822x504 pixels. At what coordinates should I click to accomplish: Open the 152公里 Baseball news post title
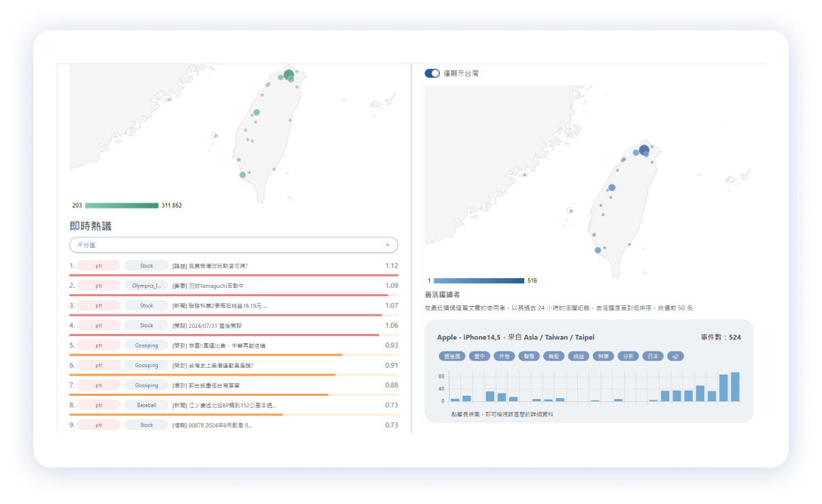(224, 406)
